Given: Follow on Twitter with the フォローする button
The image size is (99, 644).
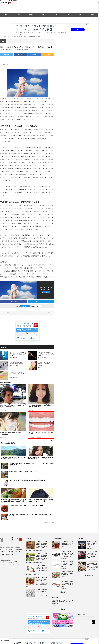Looking at the screenshot, I should coord(25,306).
